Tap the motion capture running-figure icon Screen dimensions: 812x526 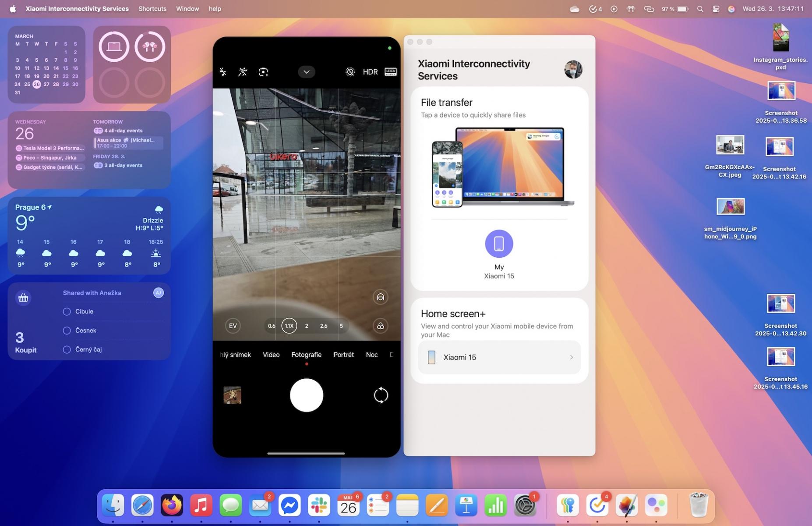tap(243, 72)
